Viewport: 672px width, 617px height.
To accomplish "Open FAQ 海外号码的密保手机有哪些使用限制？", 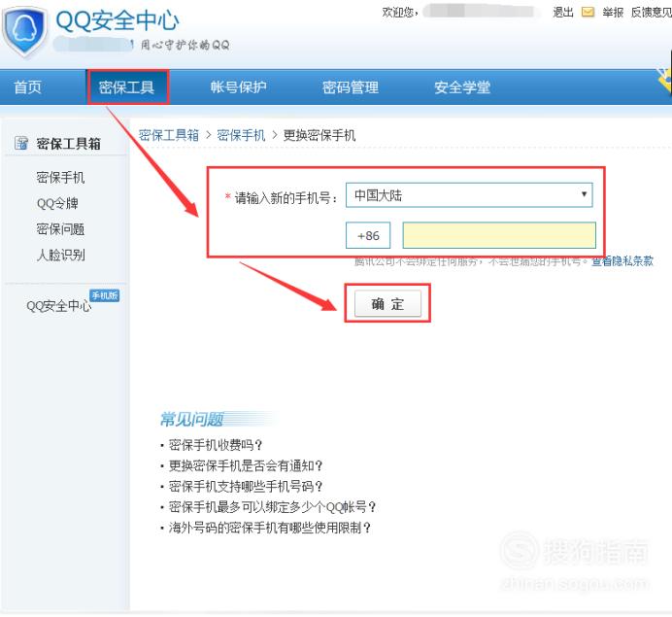I will (270, 528).
